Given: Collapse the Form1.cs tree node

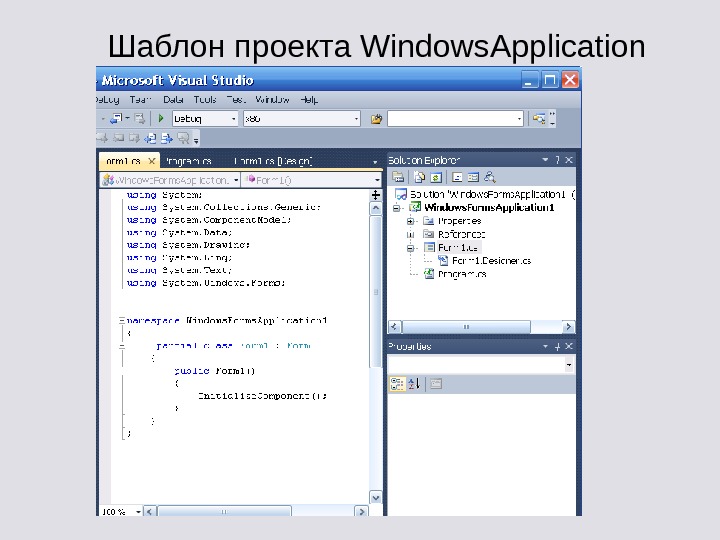Looking at the screenshot, I should [410, 248].
